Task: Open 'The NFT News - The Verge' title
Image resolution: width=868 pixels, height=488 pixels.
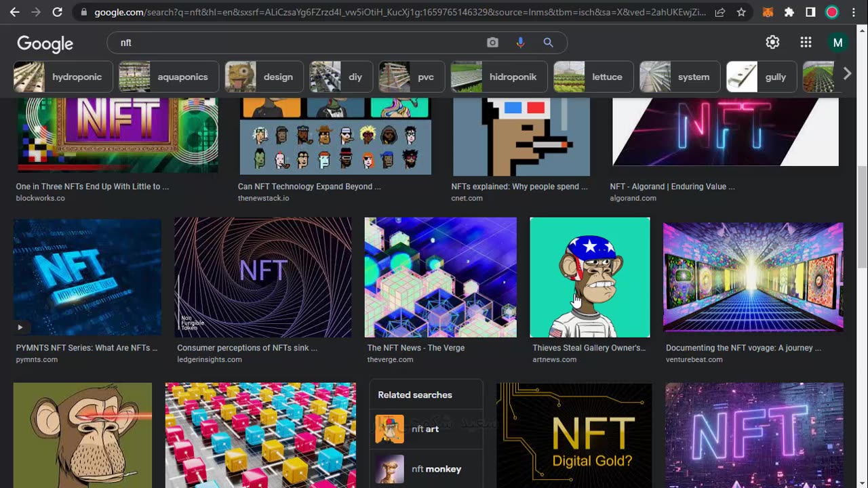Action: coord(416,348)
